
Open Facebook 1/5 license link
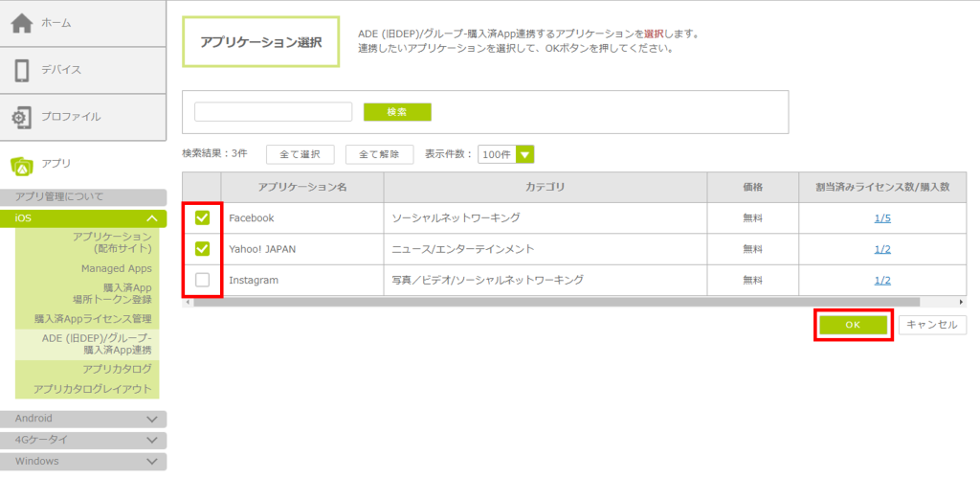(882, 217)
